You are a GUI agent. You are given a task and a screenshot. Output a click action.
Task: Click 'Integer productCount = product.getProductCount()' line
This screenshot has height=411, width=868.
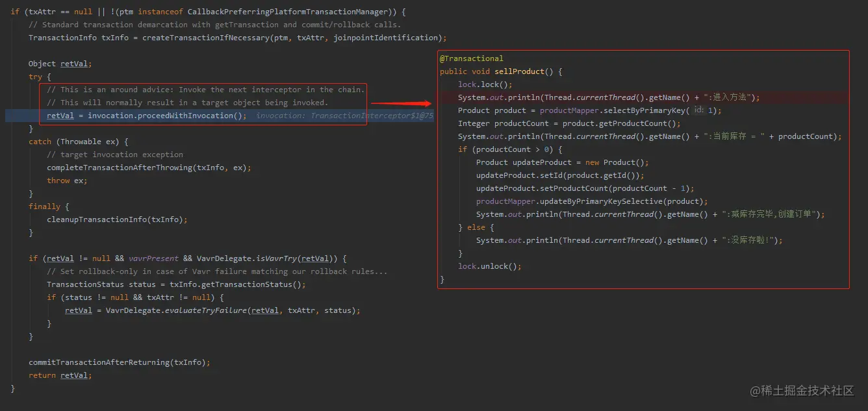[569, 123]
